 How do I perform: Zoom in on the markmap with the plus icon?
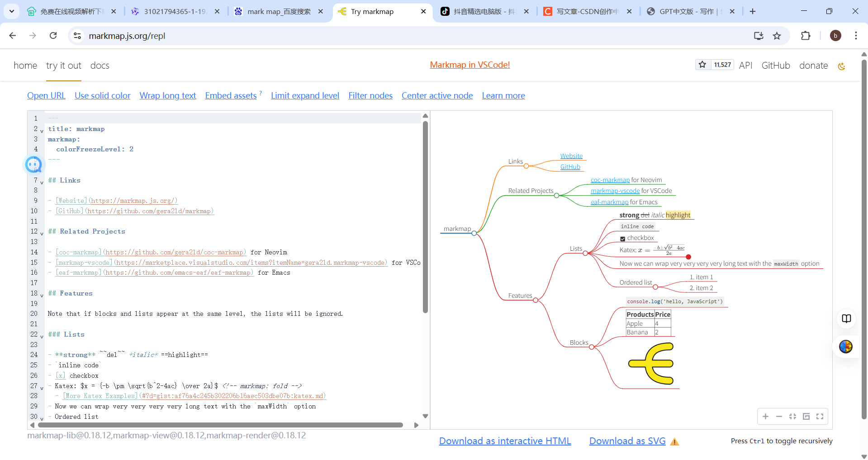coord(765,417)
